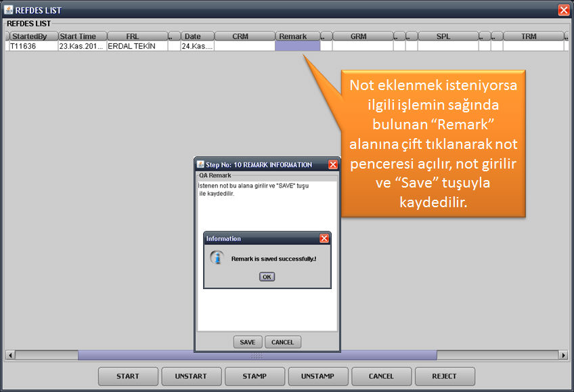Select the Remark column header
Viewport: 574px width, 392px height.
click(x=298, y=37)
